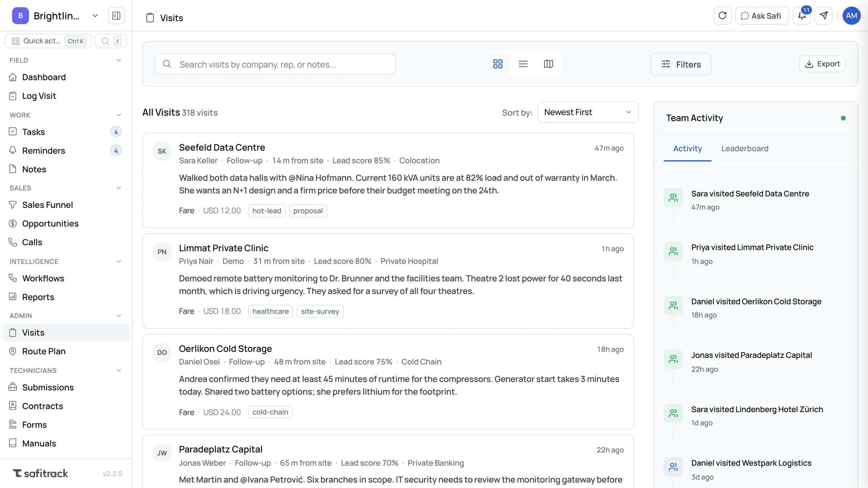Click the Opportunities dollar icon
The image size is (868, 488).
point(13,223)
